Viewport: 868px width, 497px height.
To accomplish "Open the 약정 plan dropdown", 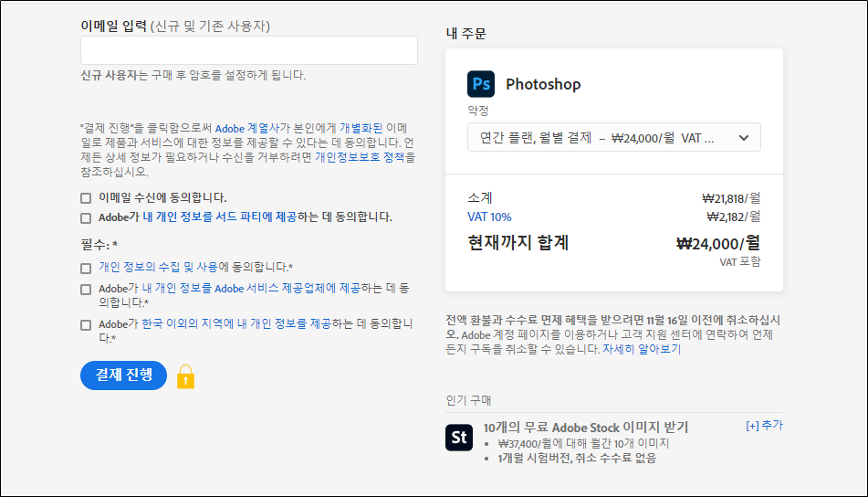I will coord(614,137).
